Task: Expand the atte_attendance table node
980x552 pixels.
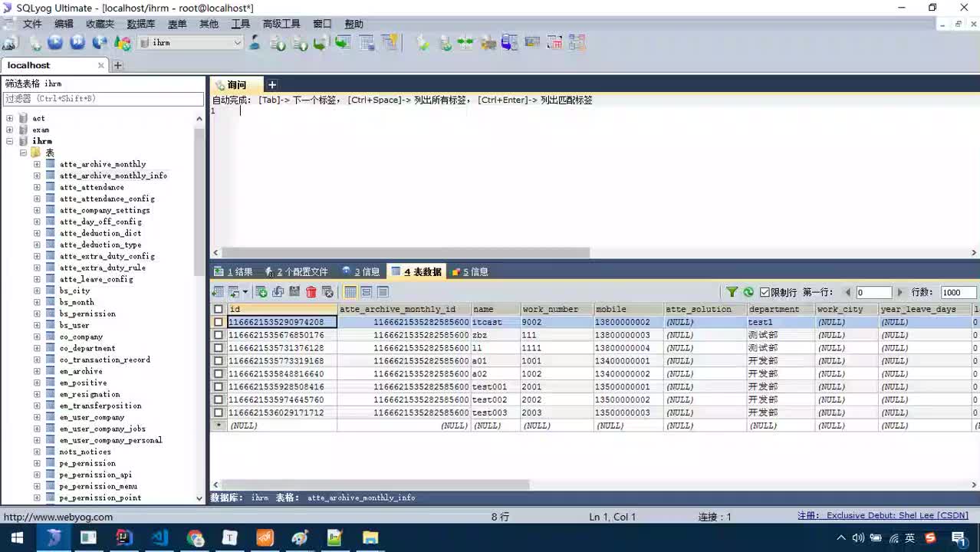Action: (37, 187)
